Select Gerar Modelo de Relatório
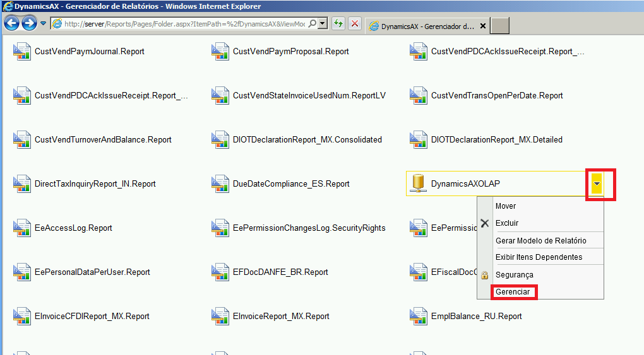Screen dimensions: 644x355 pyautogui.click(x=541, y=241)
